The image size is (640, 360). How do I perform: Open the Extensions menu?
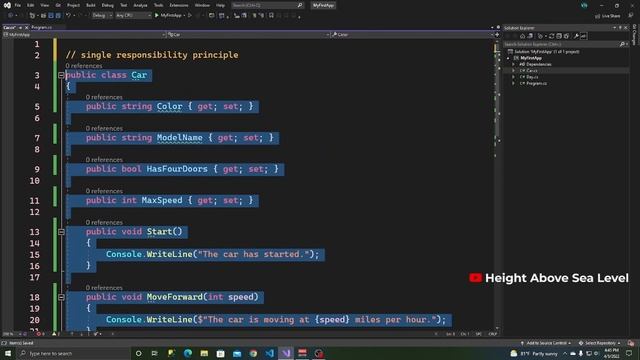click(179, 5)
